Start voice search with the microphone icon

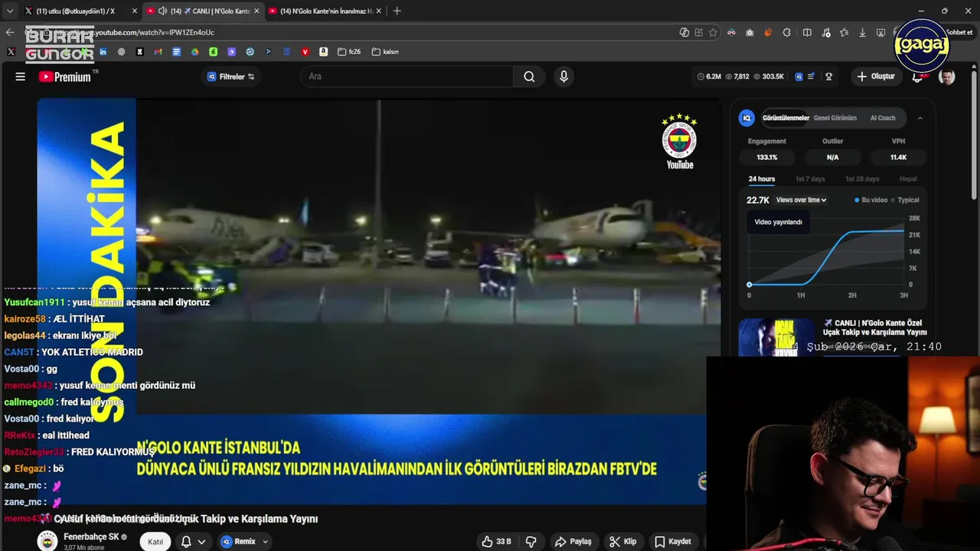563,77
